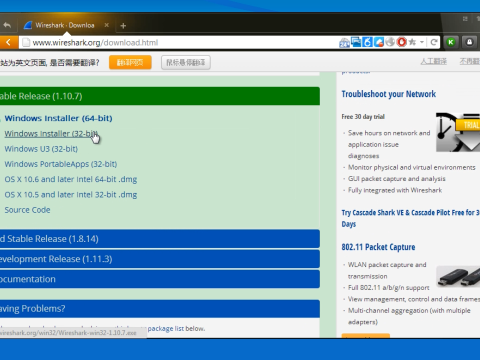Viewport: 480px width, 360px height.
Task: Close the Wireshark Download tab
Action: pos(107,25)
